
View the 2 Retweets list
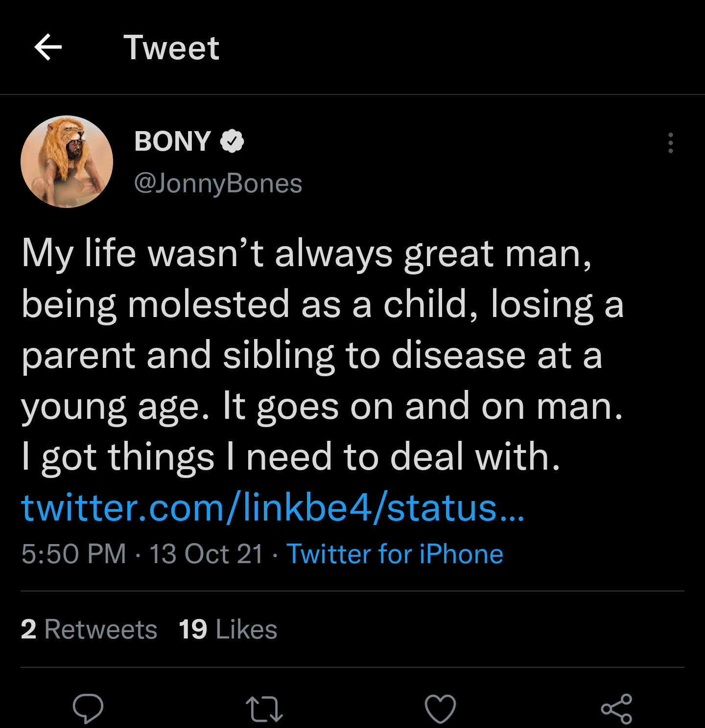(x=89, y=629)
